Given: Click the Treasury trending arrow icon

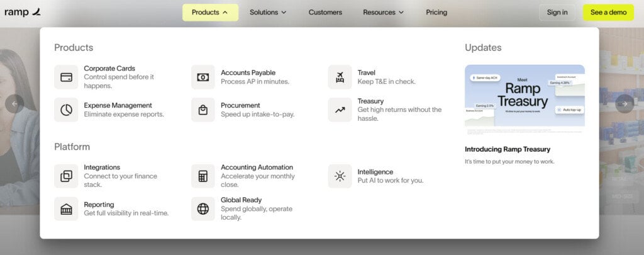Looking at the screenshot, I should point(340,110).
